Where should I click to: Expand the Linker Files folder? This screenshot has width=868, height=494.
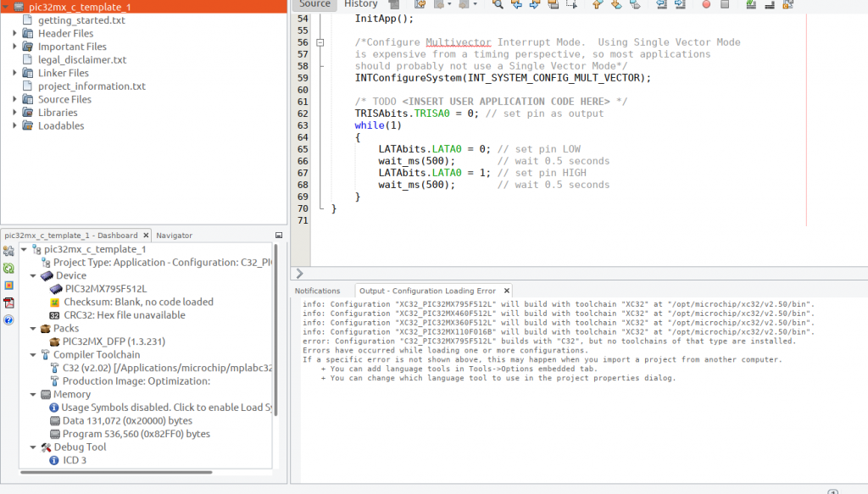coord(15,73)
